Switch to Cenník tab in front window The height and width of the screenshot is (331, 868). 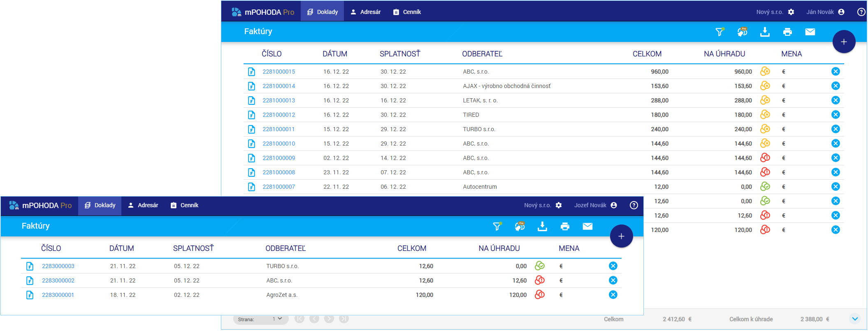(184, 205)
